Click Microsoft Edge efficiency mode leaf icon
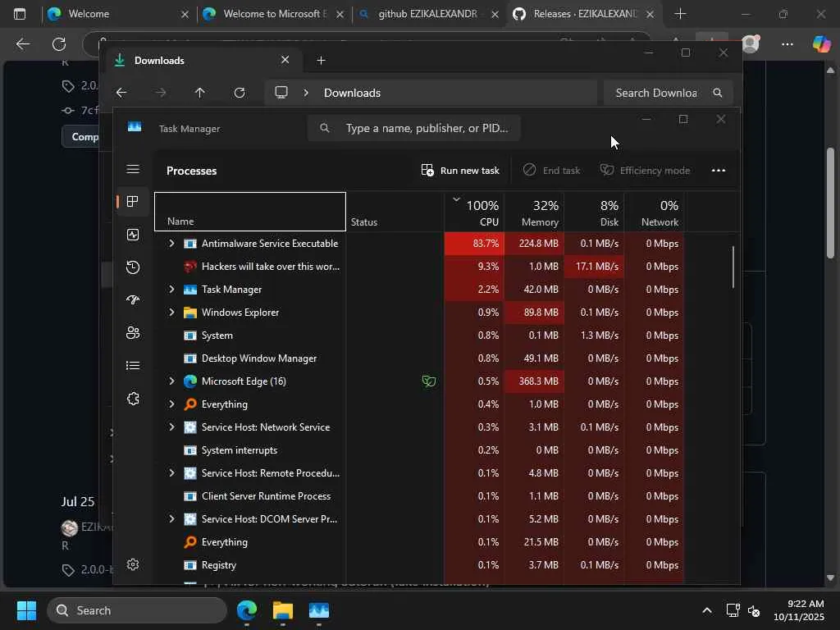 (428, 381)
